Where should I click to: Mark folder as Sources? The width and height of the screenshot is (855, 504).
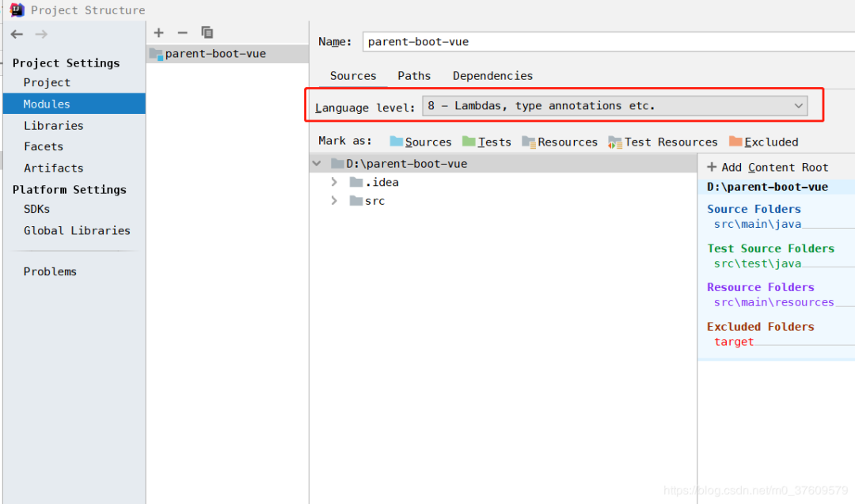(421, 142)
